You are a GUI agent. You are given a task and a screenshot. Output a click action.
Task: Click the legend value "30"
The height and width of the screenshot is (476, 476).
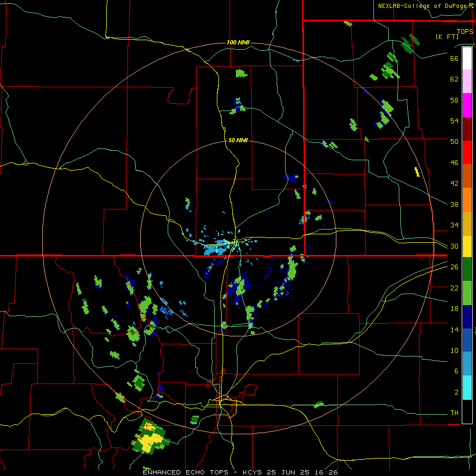(x=454, y=246)
